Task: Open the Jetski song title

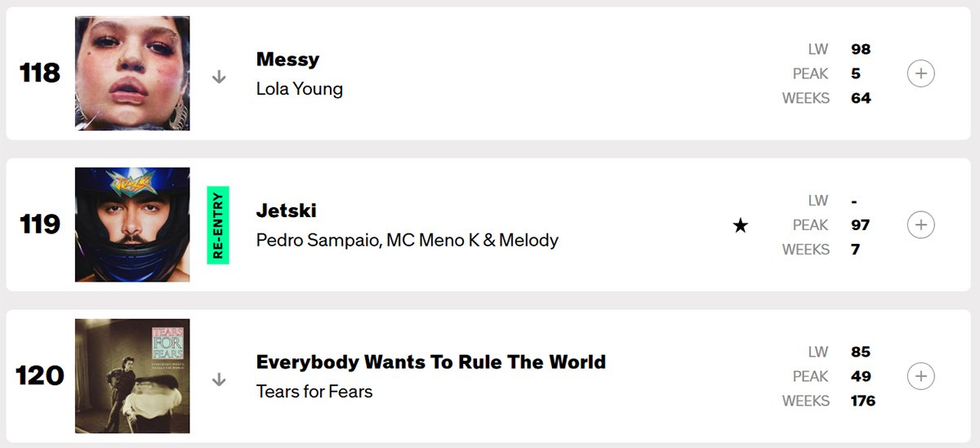Action: pos(286,211)
